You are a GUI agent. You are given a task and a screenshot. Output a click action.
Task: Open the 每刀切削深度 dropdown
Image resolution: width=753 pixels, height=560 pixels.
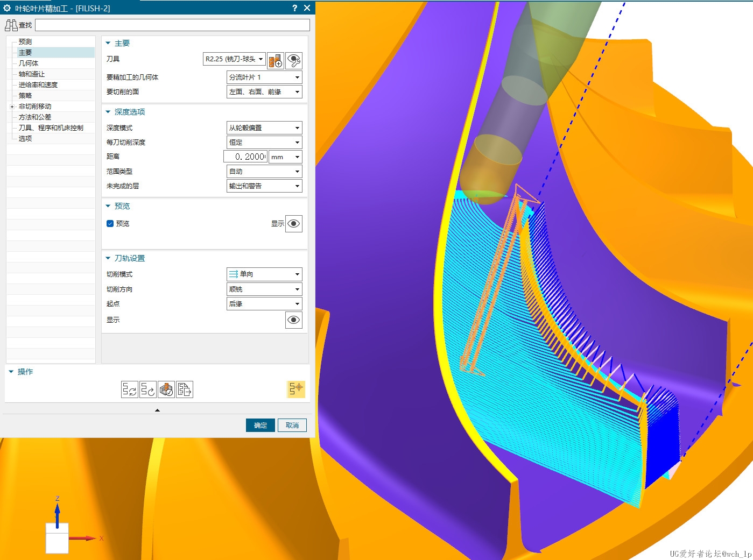tap(264, 143)
